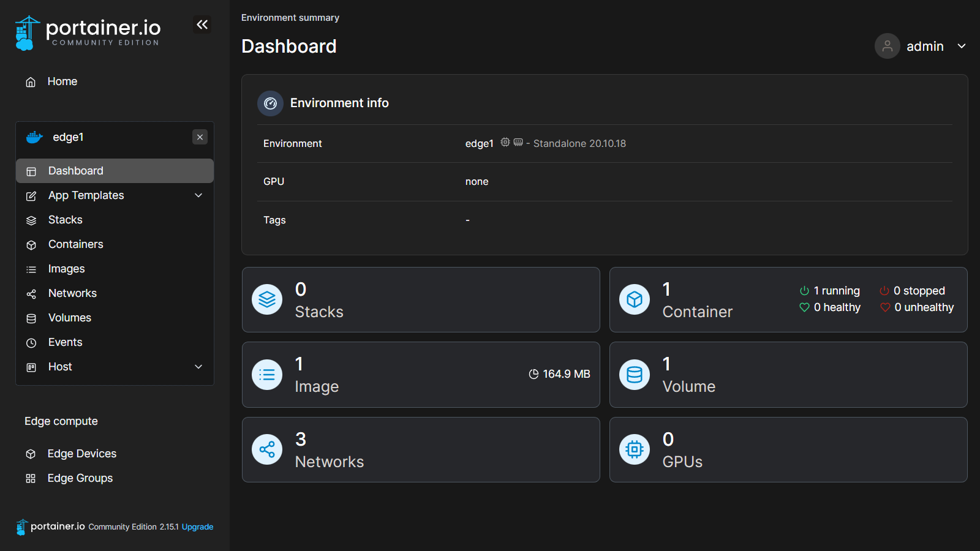This screenshot has height=551, width=980.
Task: Click the Networks share icon tile
Action: (267, 450)
